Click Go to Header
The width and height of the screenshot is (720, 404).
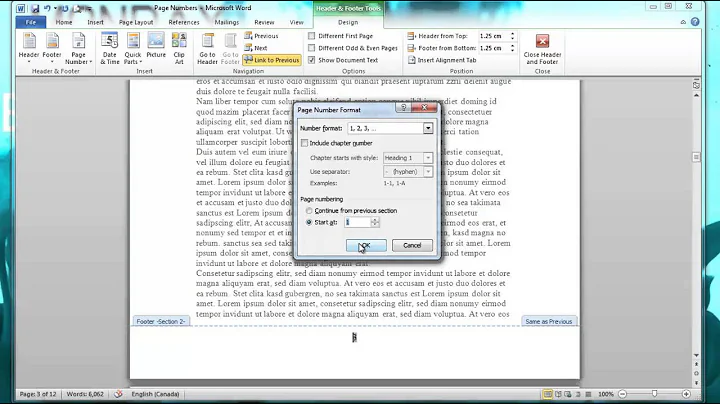(208, 48)
